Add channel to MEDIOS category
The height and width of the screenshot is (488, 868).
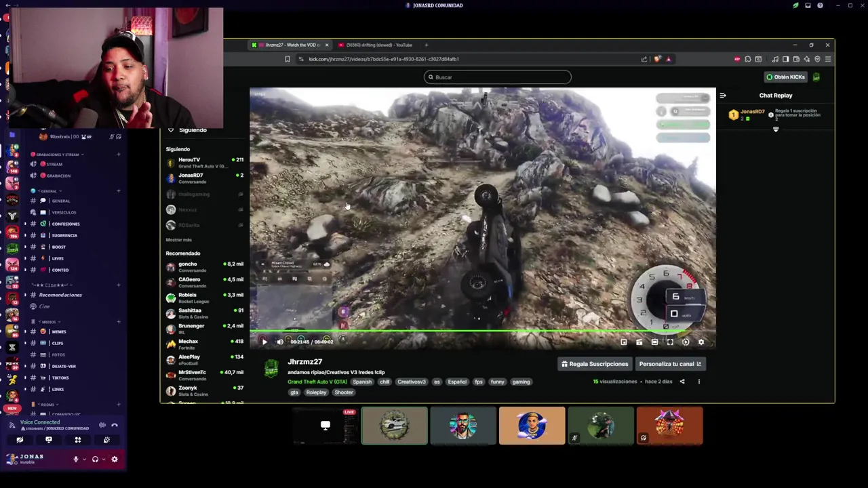(x=118, y=321)
